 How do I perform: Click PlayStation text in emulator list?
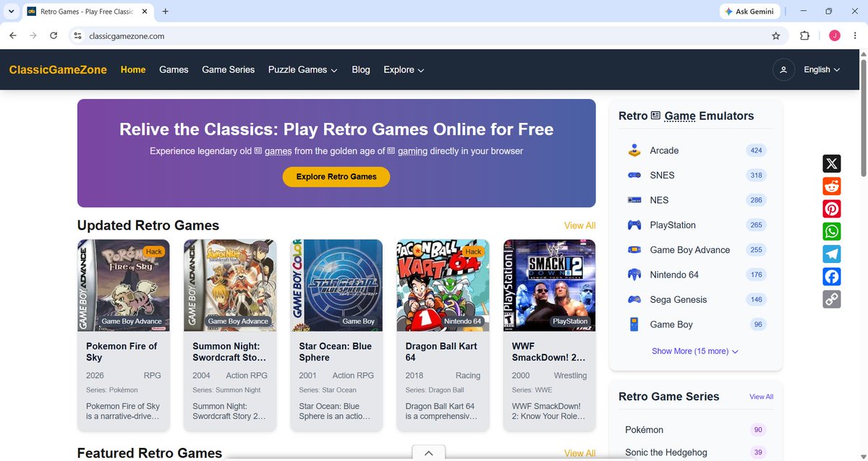coord(673,225)
